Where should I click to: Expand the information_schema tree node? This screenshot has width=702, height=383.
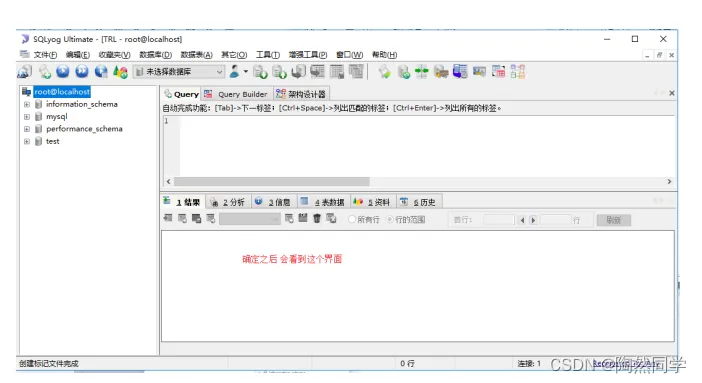27,104
